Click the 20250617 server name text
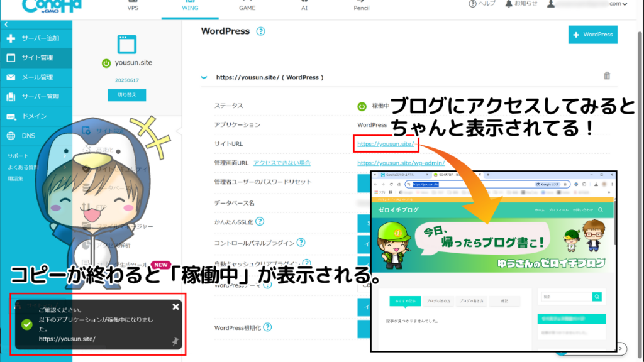Image resolution: width=644 pixels, height=362 pixels. 127,80
